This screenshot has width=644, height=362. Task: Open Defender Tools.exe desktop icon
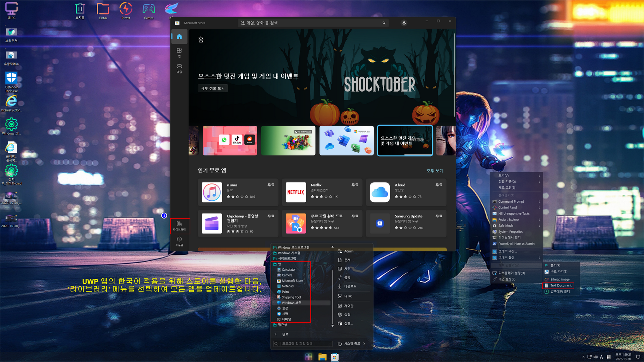point(11,82)
